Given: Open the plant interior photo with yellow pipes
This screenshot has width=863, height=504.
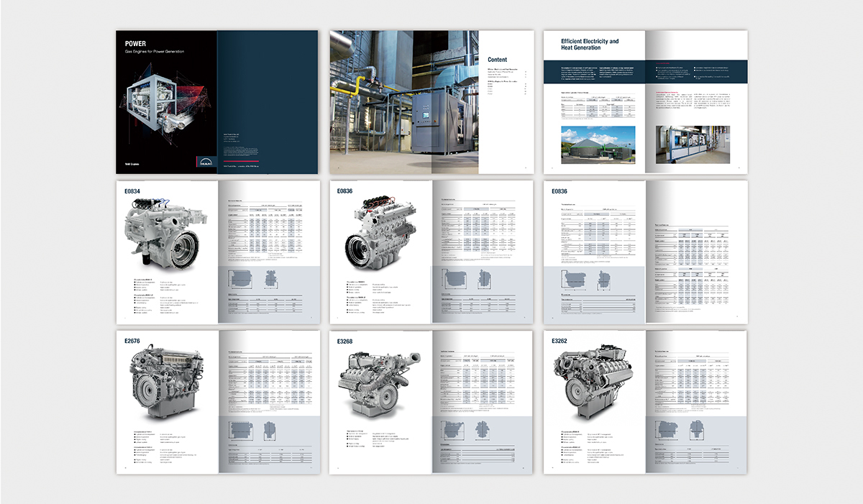Looking at the screenshot, I should click(x=404, y=101).
